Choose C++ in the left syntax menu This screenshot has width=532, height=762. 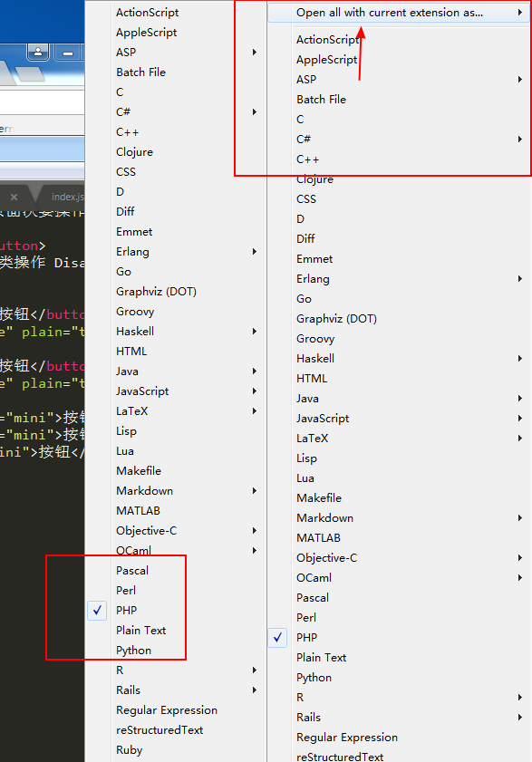[128, 131]
